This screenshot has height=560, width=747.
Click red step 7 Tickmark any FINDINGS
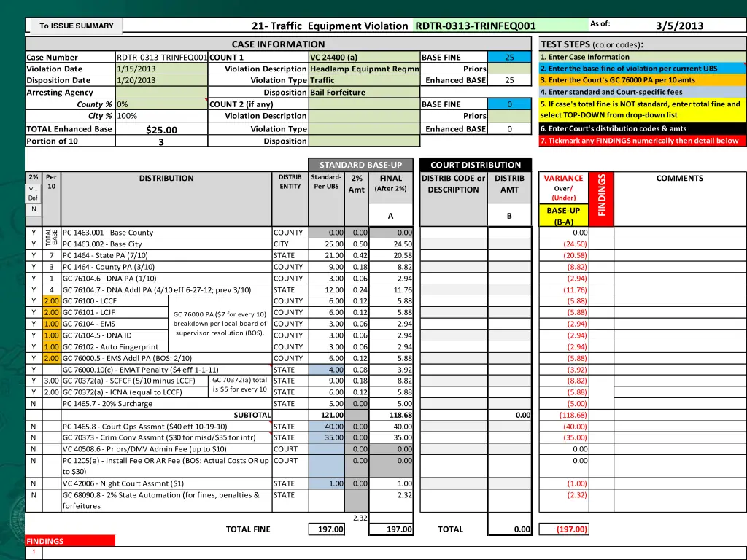click(642, 141)
